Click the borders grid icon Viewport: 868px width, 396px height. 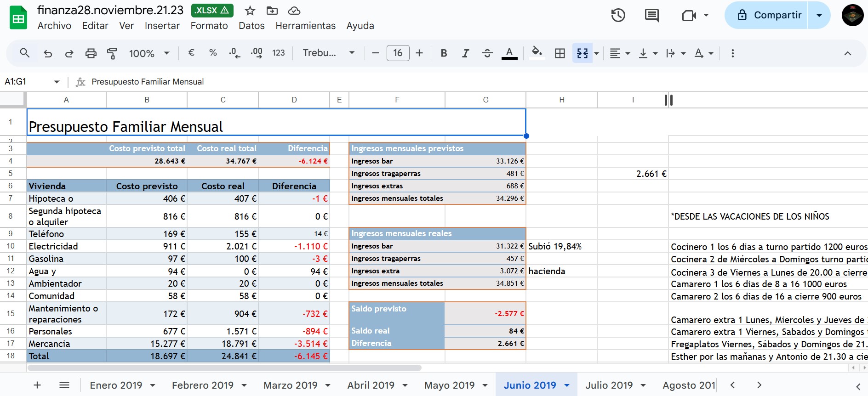[560, 53]
